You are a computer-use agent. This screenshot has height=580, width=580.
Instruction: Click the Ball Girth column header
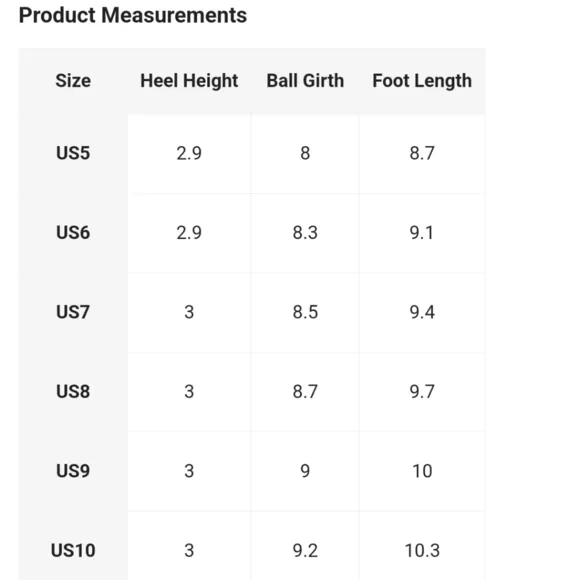[x=305, y=81]
